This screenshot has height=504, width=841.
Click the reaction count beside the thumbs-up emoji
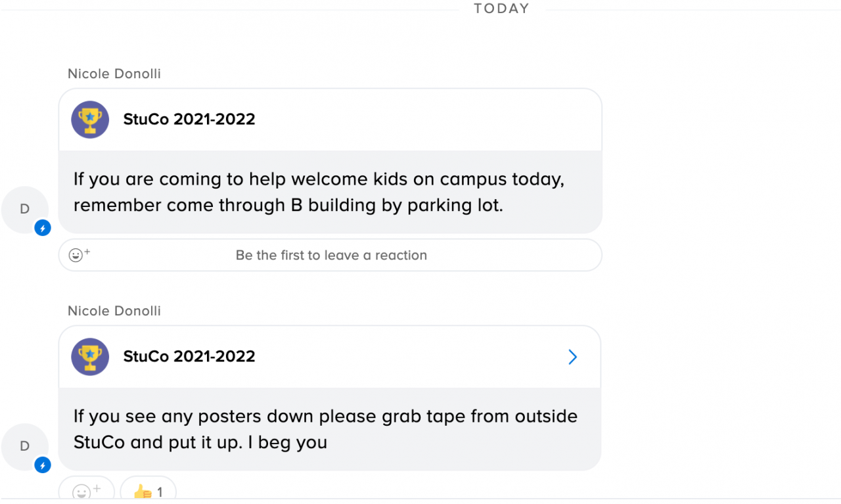pyautogui.click(x=160, y=492)
